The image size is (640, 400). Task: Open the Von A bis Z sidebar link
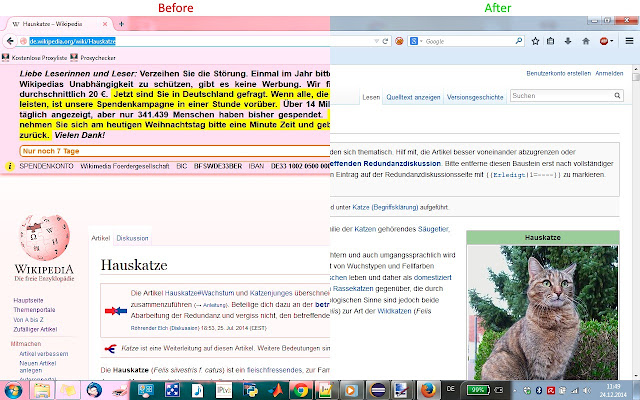point(28,320)
